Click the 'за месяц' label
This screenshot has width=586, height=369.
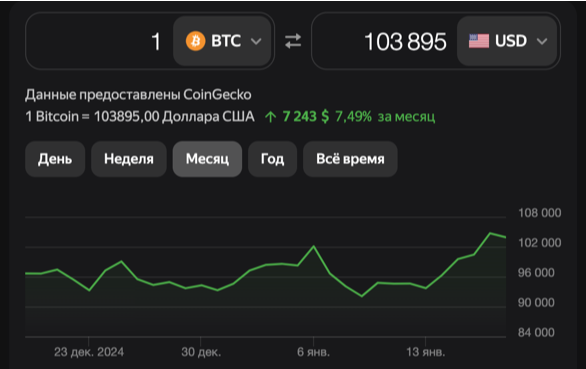406,117
